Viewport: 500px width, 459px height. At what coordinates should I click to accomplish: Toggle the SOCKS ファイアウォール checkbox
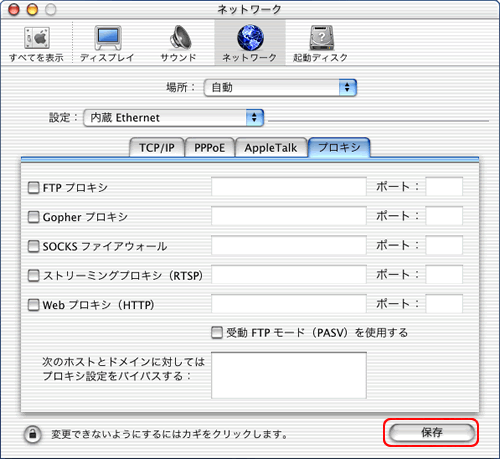[33, 246]
